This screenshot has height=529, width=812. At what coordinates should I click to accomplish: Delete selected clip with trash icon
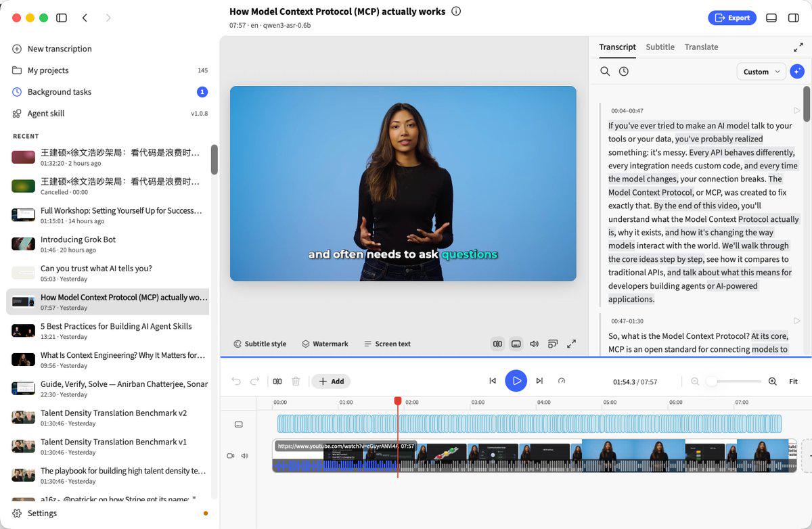[296, 381]
